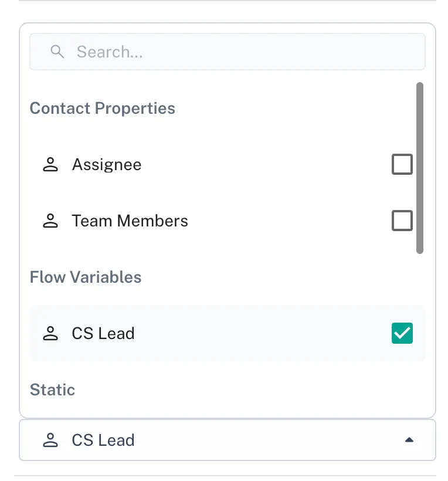Viewport: 448px width, 481px height.
Task: Click the Flow Variables section heading
Action: pyautogui.click(x=86, y=277)
